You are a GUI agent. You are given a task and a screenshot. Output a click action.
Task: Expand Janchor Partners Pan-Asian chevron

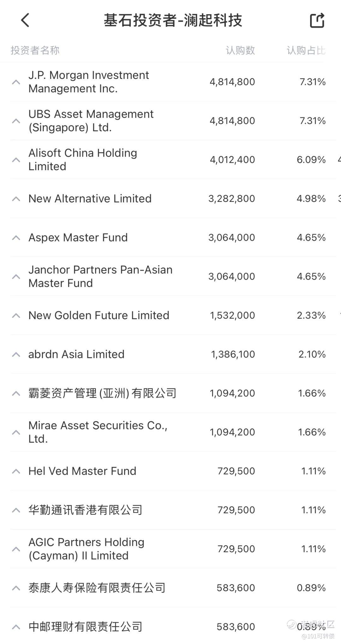click(16, 277)
